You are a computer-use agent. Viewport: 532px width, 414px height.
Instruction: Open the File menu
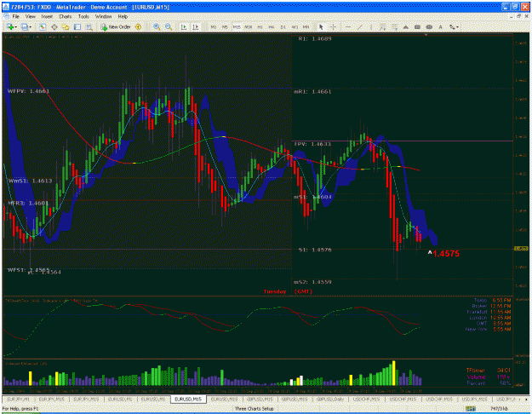click(x=15, y=16)
